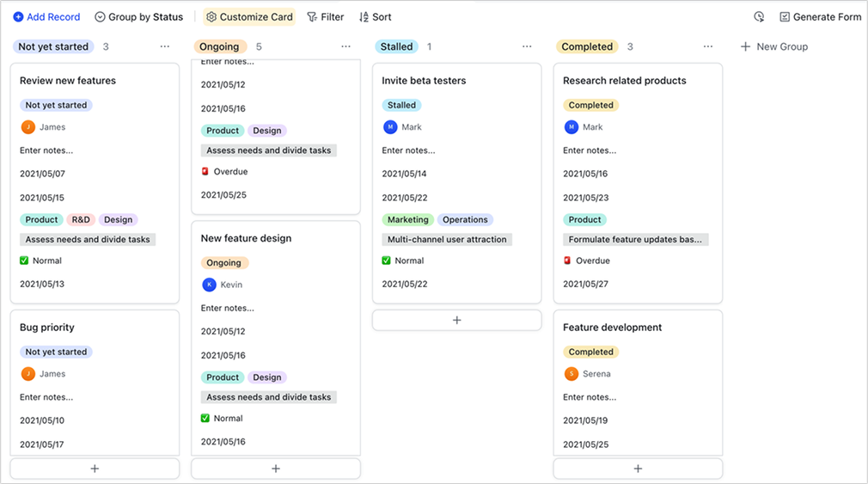
Task: Click Enter notes field on Research related products
Action: coord(590,150)
